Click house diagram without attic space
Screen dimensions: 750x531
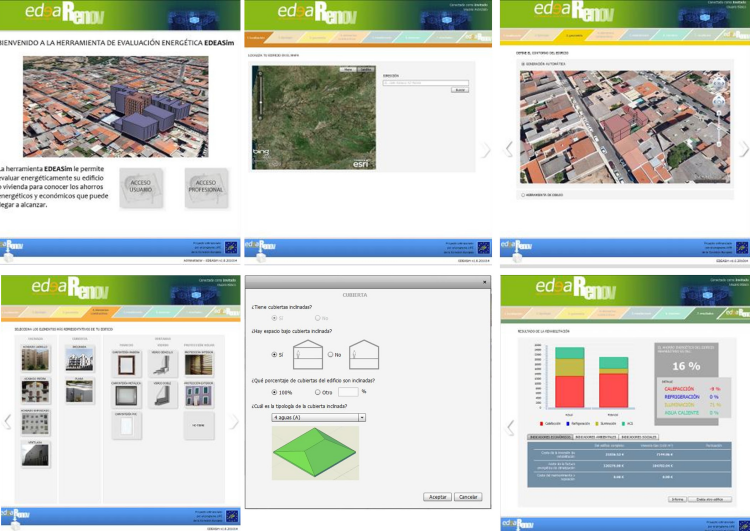364,354
